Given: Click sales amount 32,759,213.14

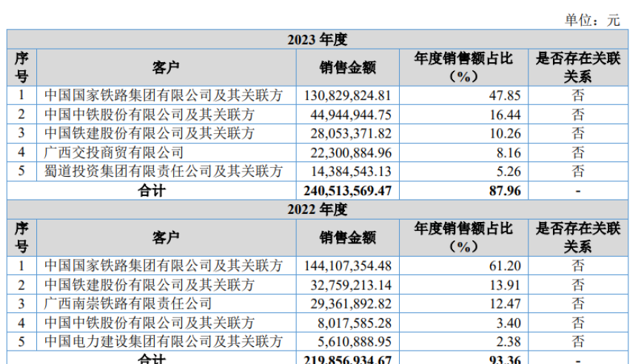Looking at the screenshot, I should [351, 285].
